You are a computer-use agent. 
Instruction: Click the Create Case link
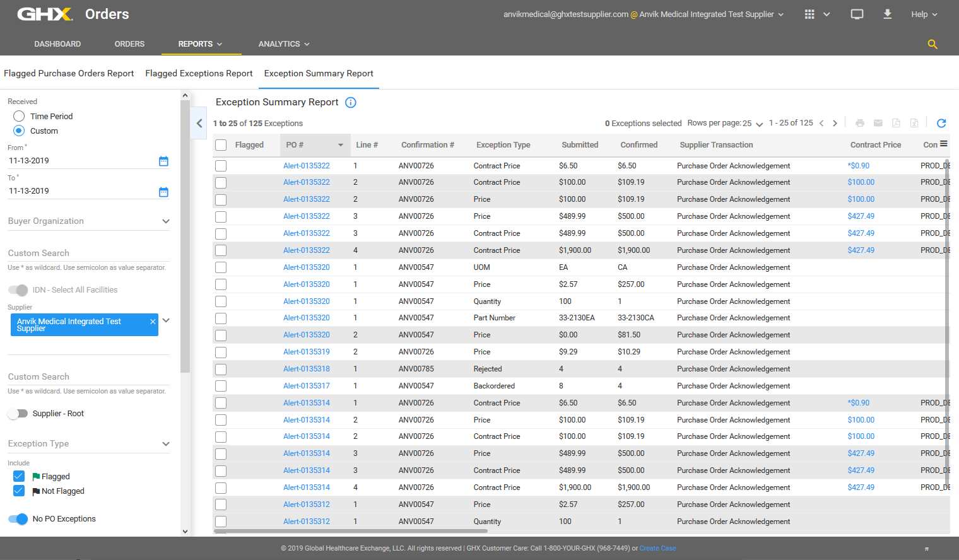point(657,549)
